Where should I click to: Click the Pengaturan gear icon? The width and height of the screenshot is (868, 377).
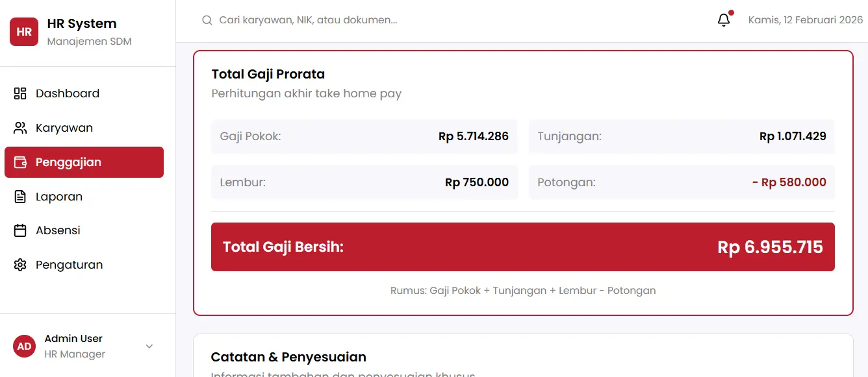(x=20, y=265)
